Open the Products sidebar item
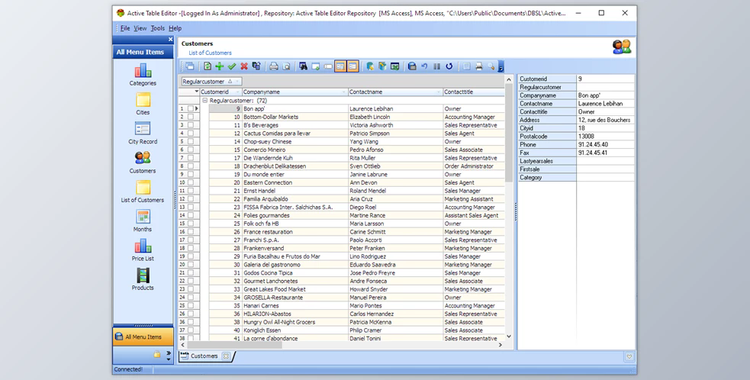 (143, 279)
